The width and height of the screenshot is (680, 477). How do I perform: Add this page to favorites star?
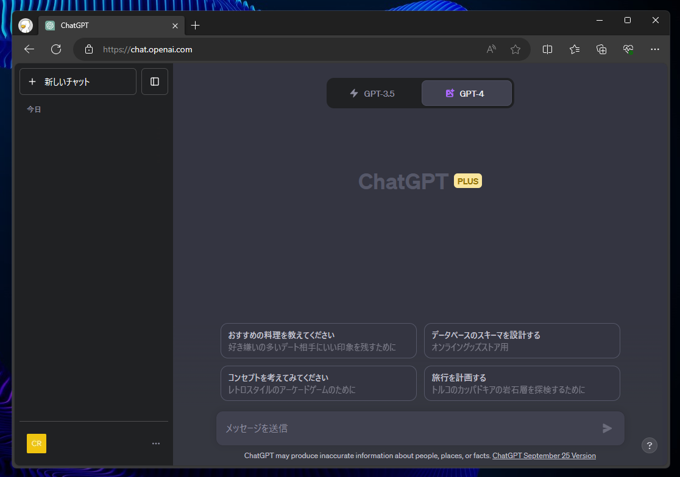coord(515,49)
